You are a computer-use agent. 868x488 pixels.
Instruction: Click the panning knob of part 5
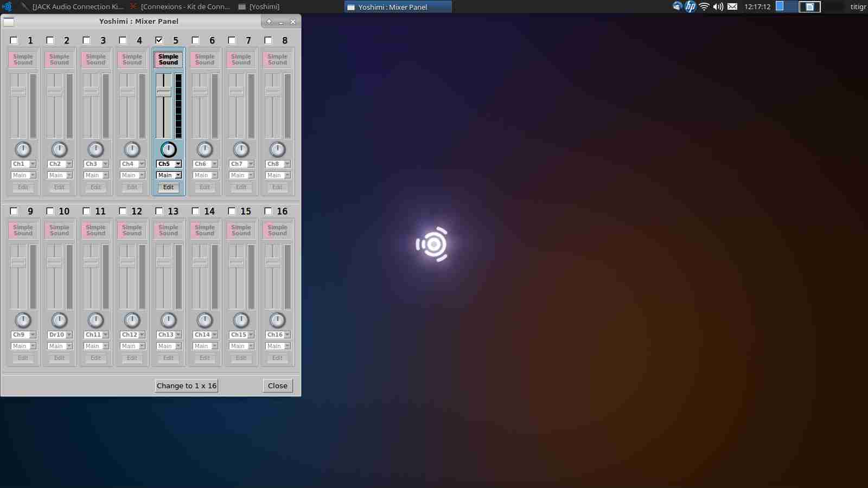tap(168, 149)
